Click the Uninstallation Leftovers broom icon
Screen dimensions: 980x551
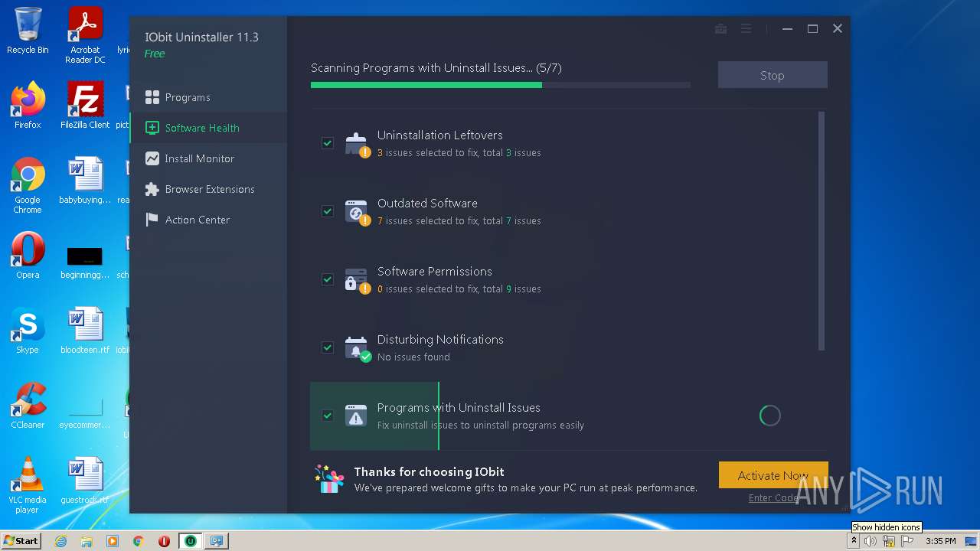[x=356, y=143]
